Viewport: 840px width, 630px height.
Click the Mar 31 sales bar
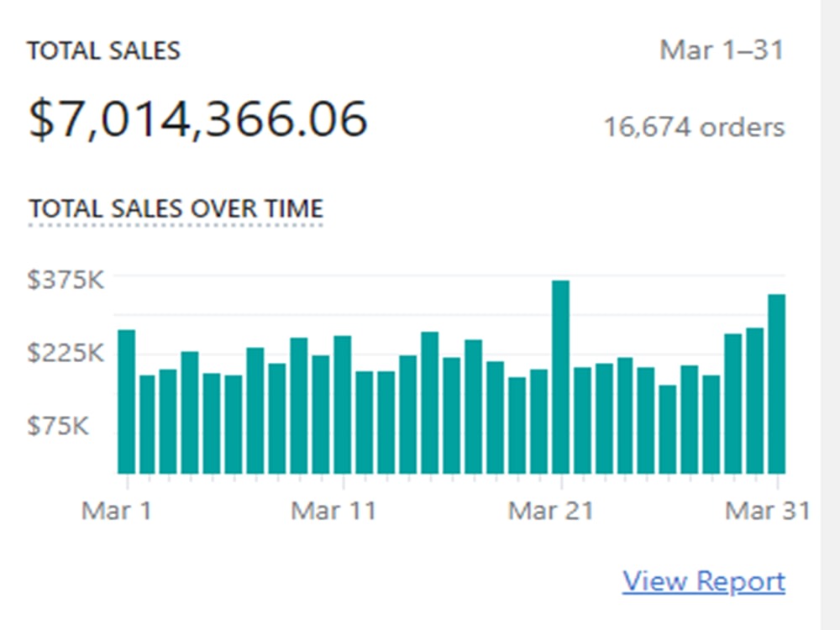click(x=777, y=384)
